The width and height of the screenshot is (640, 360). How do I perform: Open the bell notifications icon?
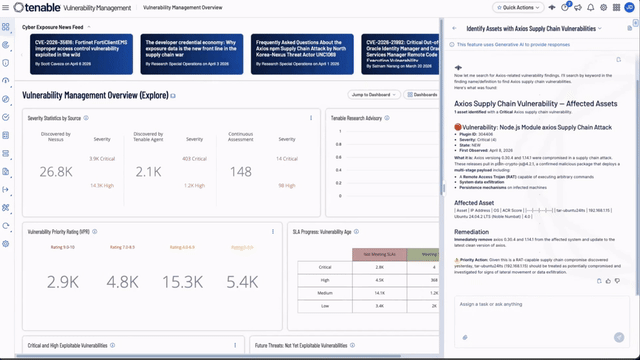point(591,7)
